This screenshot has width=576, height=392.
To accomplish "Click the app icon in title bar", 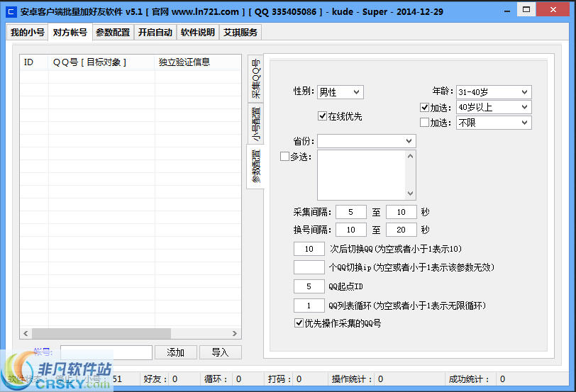I will (x=11, y=12).
